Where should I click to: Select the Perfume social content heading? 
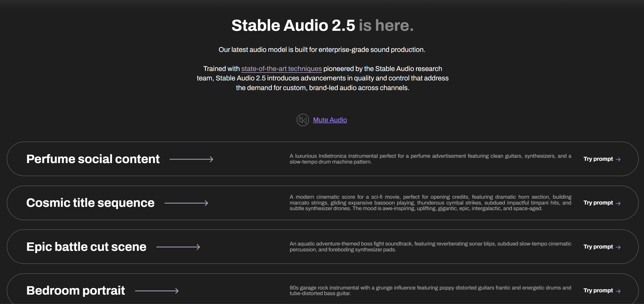(93, 159)
